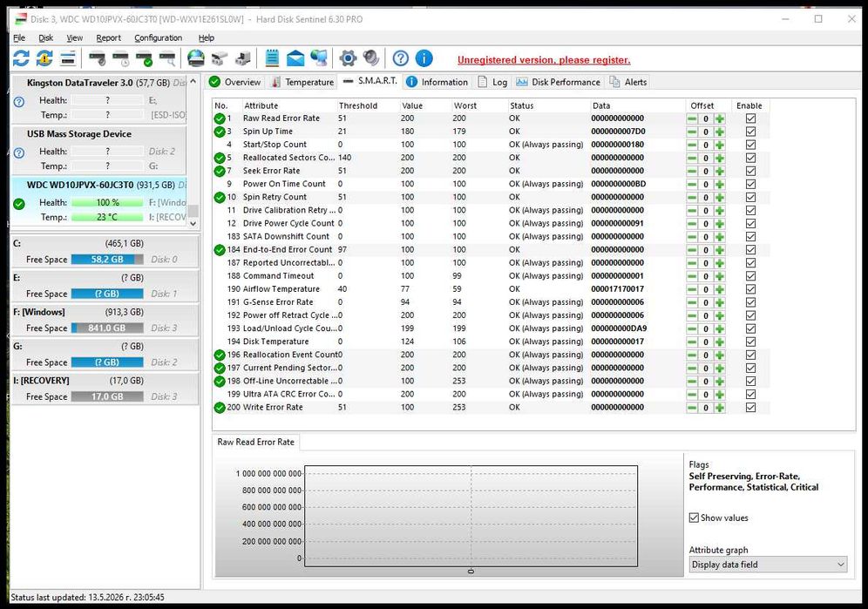Viewport: 868px width, 609px height.
Task: Uncheck Enable for Spin Up Time
Action: pos(750,132)
